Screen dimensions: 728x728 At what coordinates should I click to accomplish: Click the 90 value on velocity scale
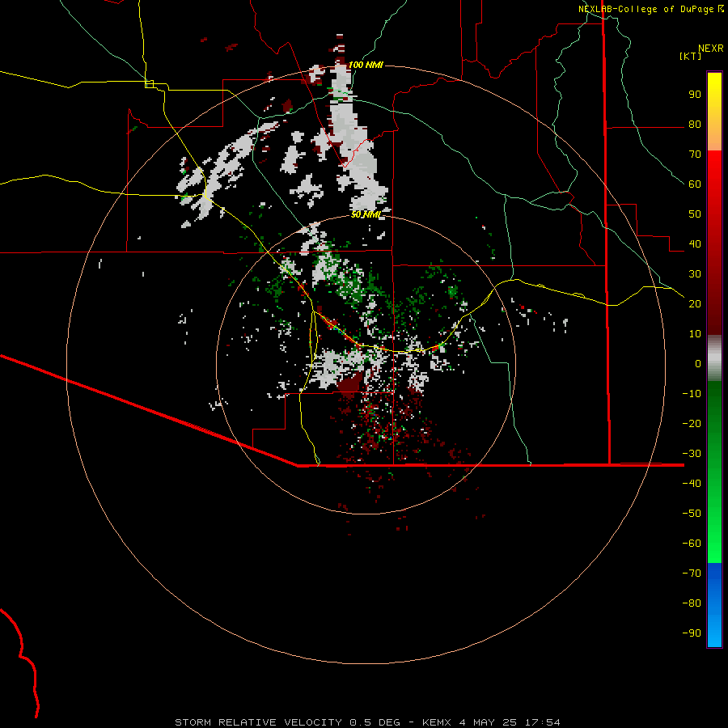(695, 95)
